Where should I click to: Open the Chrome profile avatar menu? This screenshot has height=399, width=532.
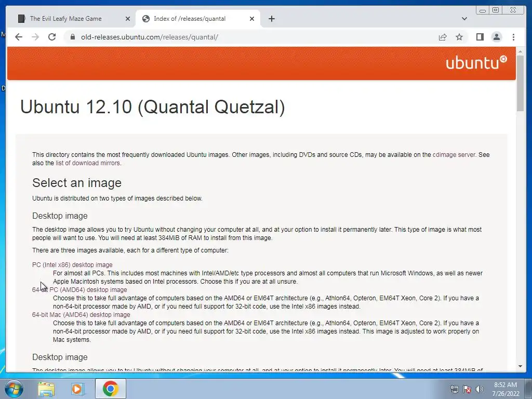coord(496,37)
